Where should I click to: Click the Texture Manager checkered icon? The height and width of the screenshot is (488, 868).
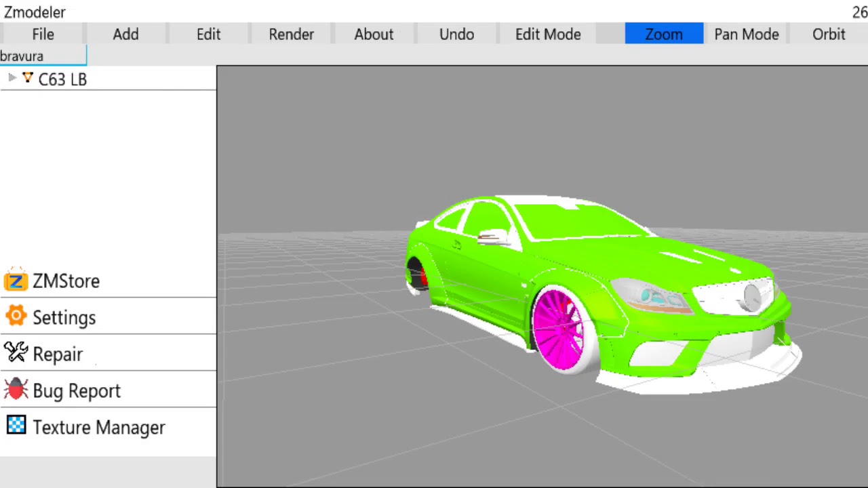click(16, 425)
